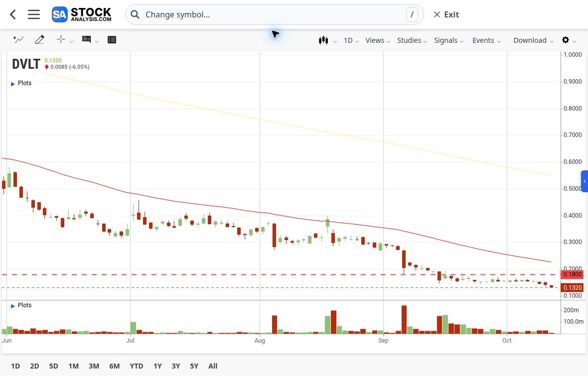Open the Events menu
This screenshot has height=377, width=588.
coord(486,40)
